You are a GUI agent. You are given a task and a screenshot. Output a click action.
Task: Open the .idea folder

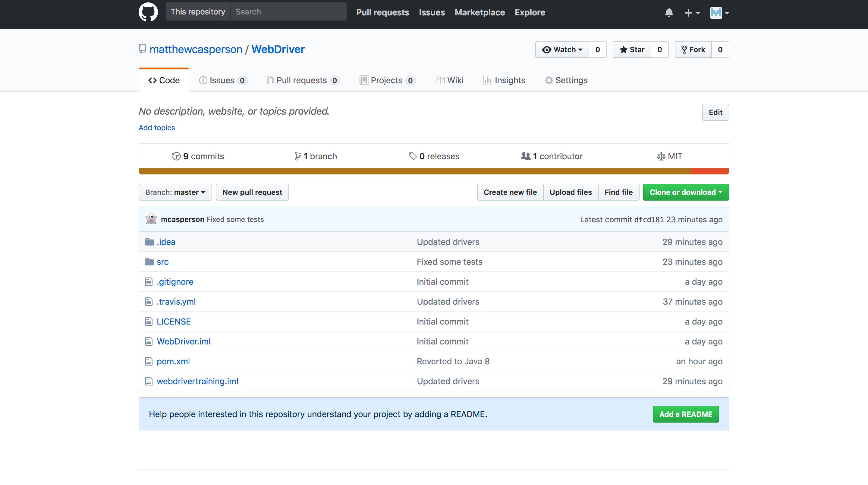pos(166,242)
